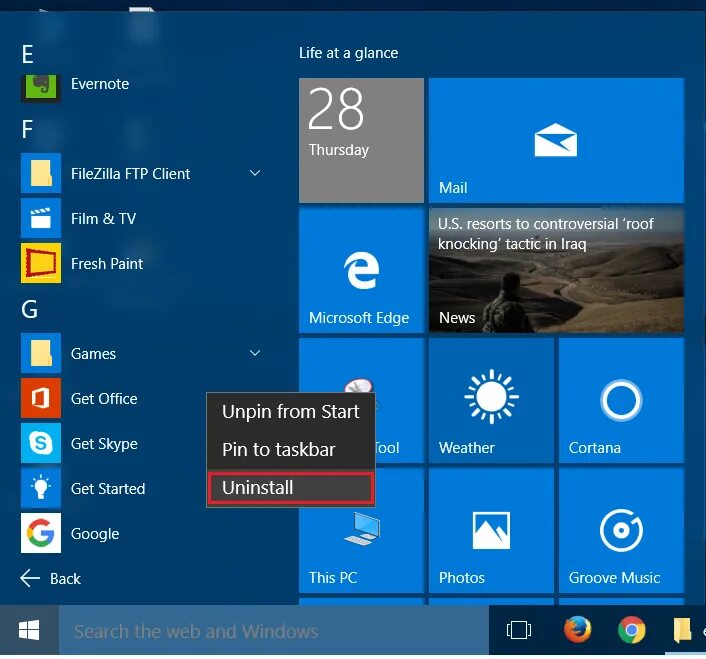
Task: Click the Get Started label
Action: coord(108,489)
